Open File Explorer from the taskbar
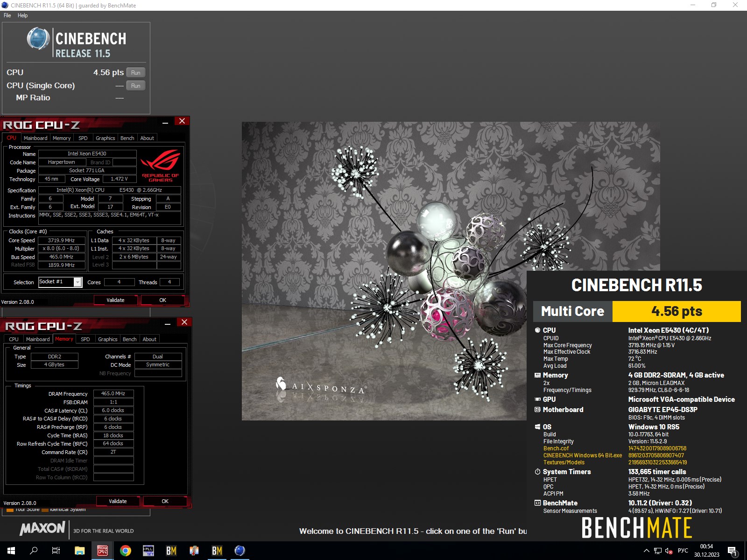The image size is (747, 560). [x=80, y=551]
